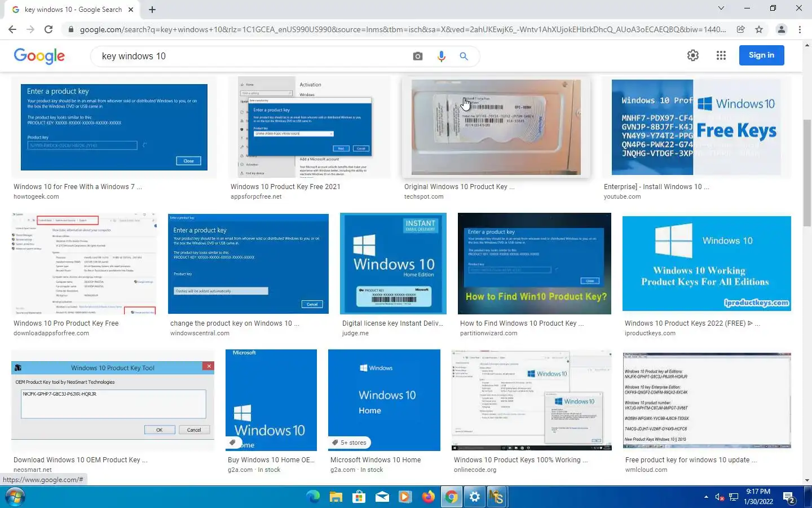Open 'Windows 10 for Free With a Windows 7' thumbnail
812x508 pixels.
(x=114, y=127)
